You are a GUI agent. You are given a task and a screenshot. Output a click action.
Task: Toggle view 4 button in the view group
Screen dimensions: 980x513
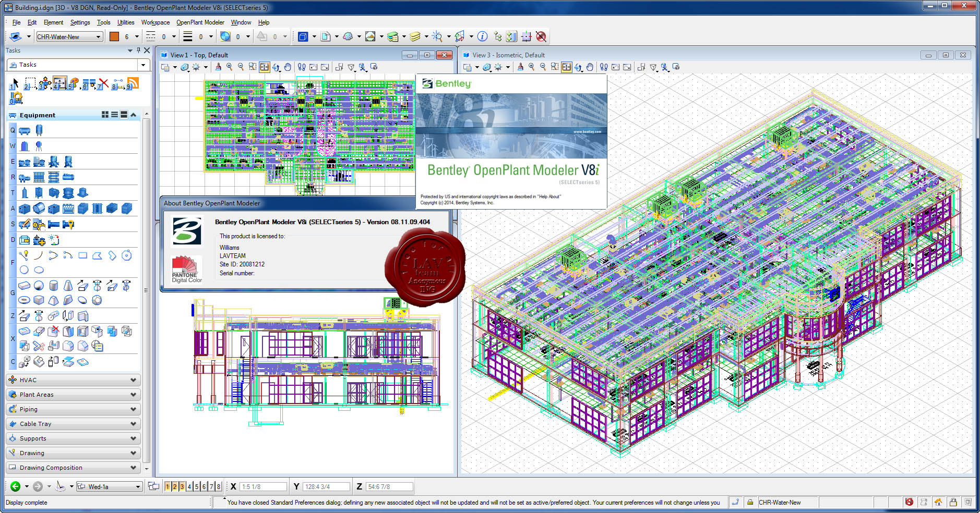pos(189,486)
